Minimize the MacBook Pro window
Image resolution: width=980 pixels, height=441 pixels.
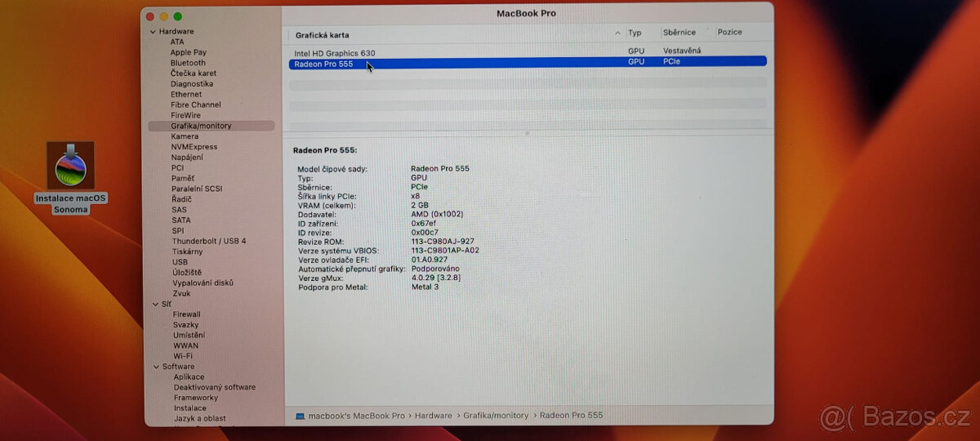point(163,16)
